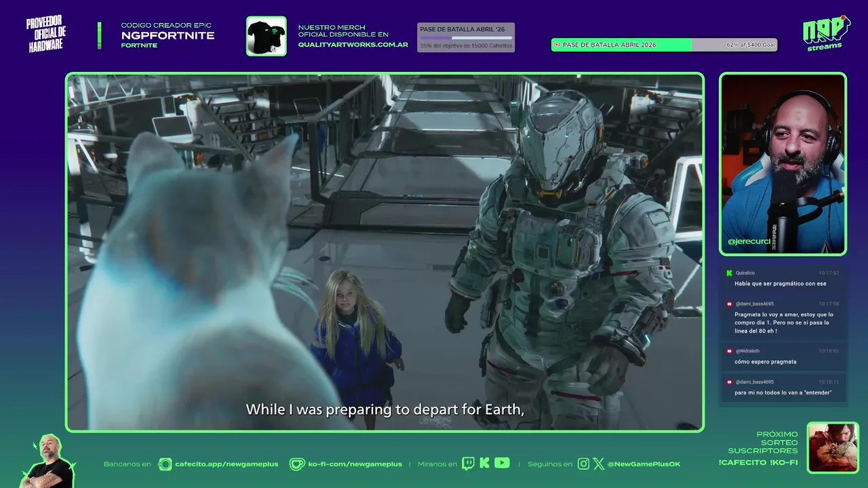868x488 pixels.
Task: Click the X (Twitter) icon in footer
Action: [x=599, y=464]
